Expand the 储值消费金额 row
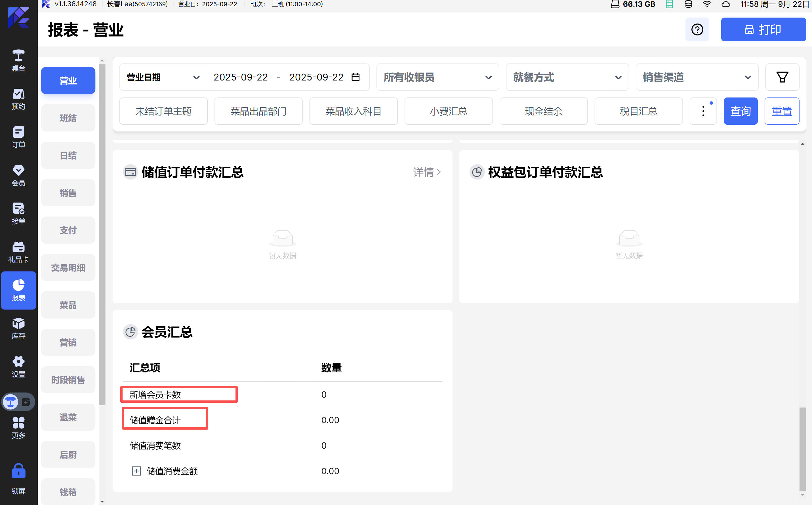This screenshot has width=812, height=505. tap(136, 471)
